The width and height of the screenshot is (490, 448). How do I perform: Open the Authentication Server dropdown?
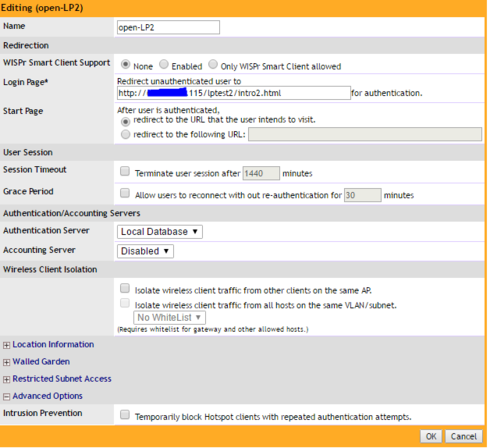pos(160,232)
